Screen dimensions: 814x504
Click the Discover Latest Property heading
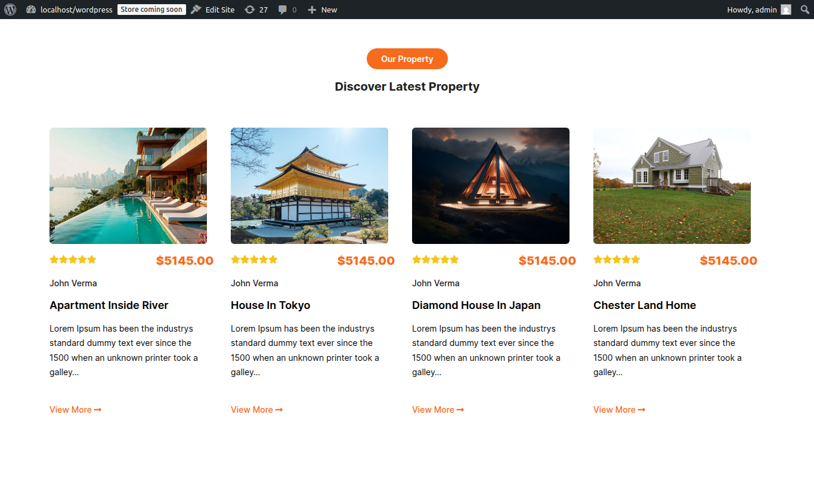click(407, 86)
